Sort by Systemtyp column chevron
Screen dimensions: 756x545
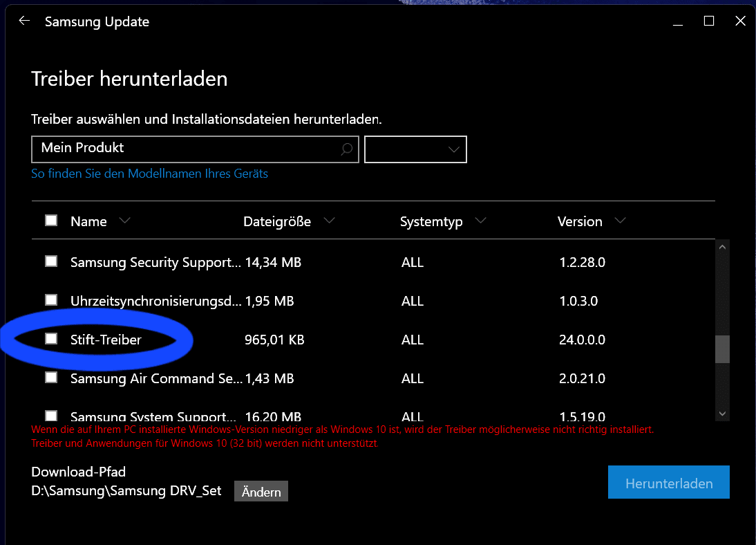click(480, 221)
